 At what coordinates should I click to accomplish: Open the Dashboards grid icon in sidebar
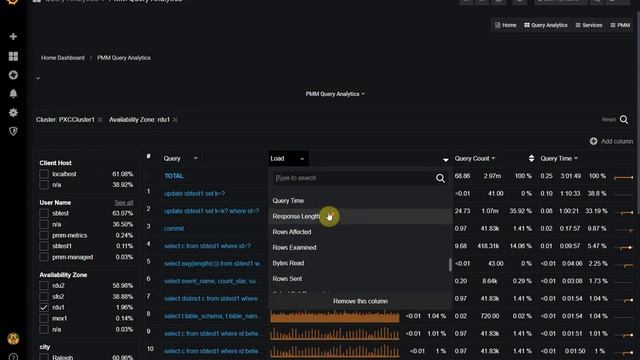click(13, 56)
